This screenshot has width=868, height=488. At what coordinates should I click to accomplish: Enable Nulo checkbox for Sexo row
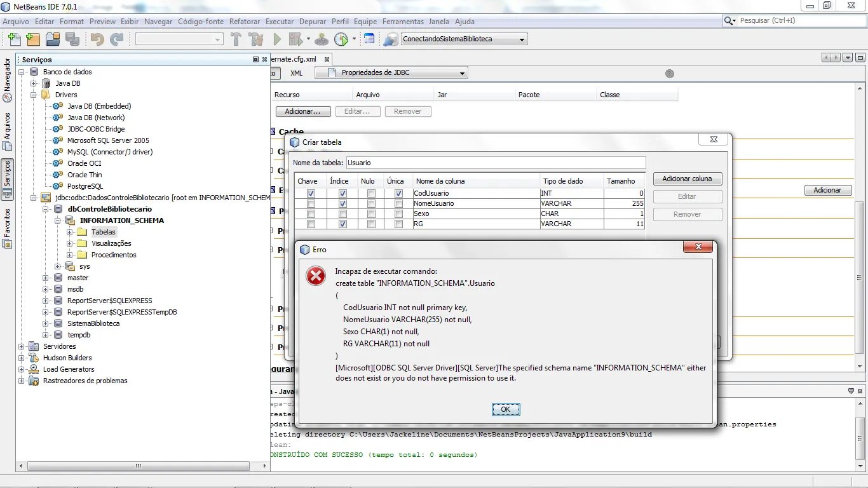371,213
